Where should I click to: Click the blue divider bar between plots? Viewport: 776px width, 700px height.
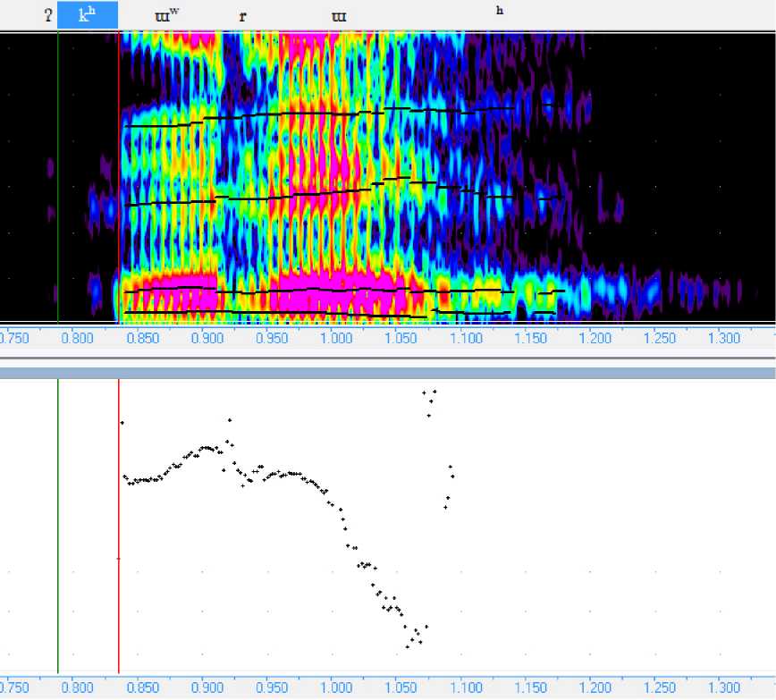coord(388,373)
